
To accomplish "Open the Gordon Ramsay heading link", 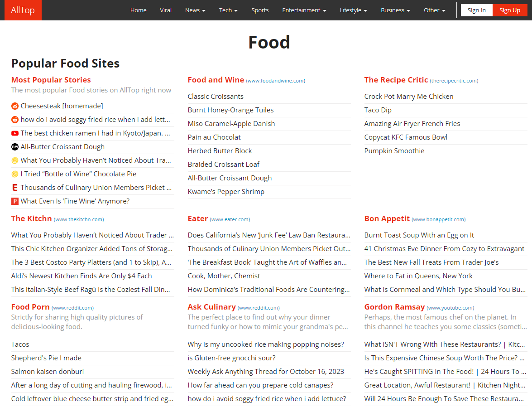I will (x=395, y=307).
